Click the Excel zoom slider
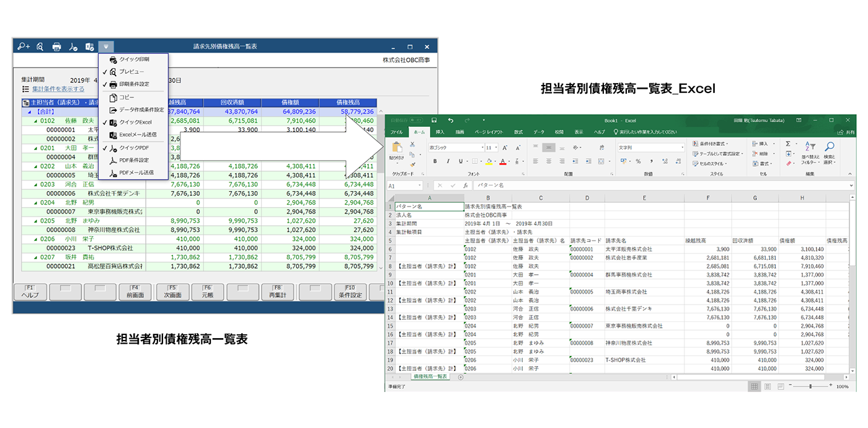The width and height of the screenshot is (868, 428). [x=811, y=386]
